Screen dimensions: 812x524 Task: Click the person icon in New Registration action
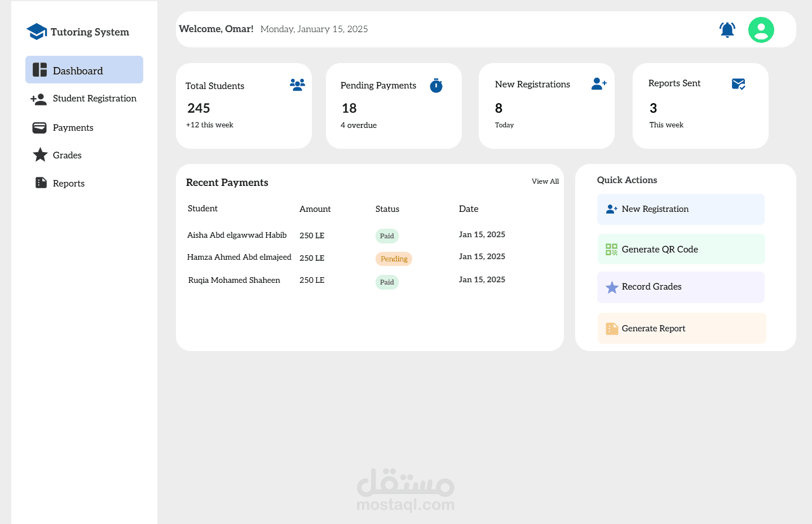coord(612,209)
